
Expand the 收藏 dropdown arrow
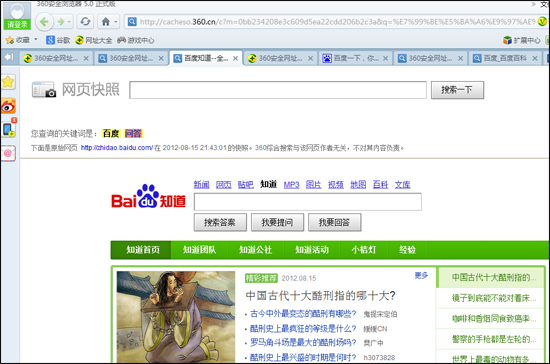[35, 39]
